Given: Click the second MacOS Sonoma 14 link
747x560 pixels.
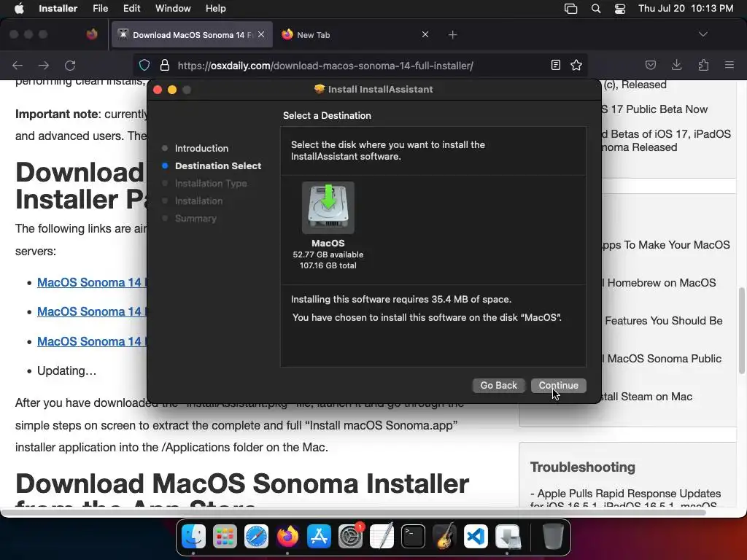Looking at the screenshot, I should [92, 311].
